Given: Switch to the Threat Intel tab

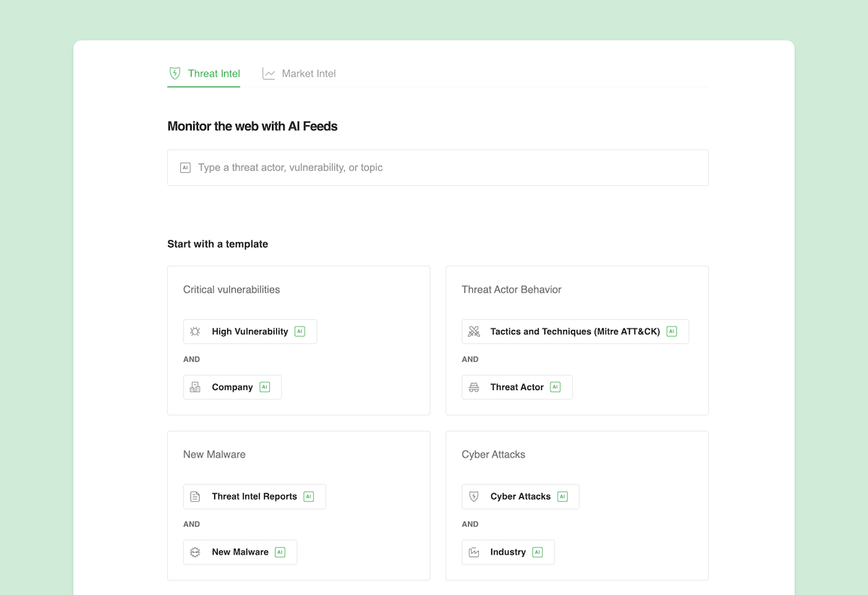Looking at the screenshot, I should [204, 73].
